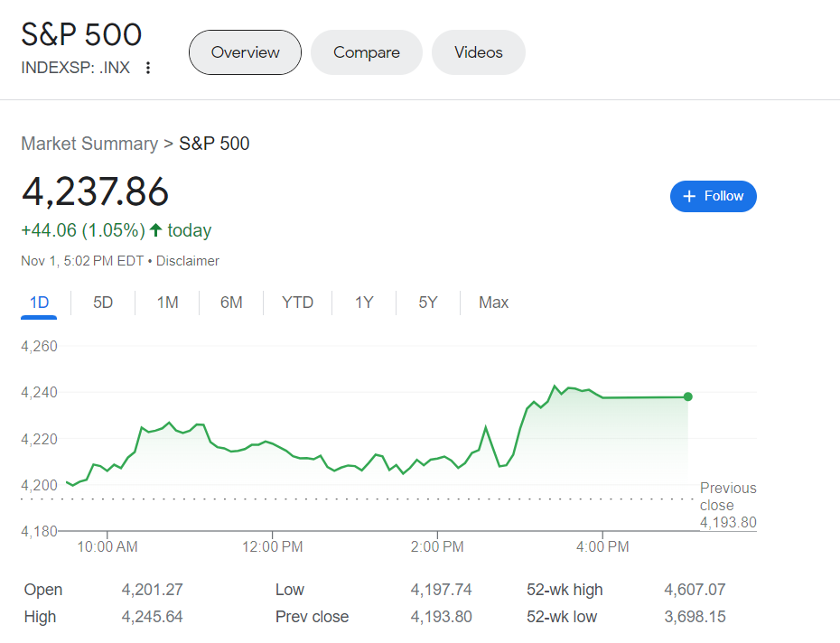Click the 52-wk high value 4,607.07
The image size is (840, 643).
695,590
